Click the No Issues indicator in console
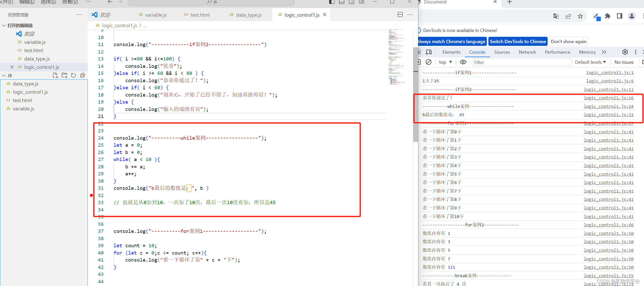Viewport: 644px width, 286px height. coord(624,62)
